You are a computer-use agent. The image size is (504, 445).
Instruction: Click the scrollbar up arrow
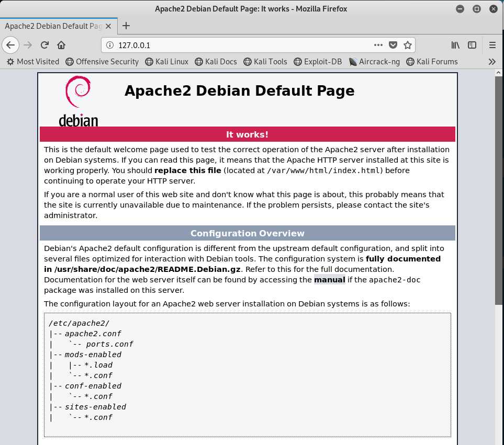[499, 73]
